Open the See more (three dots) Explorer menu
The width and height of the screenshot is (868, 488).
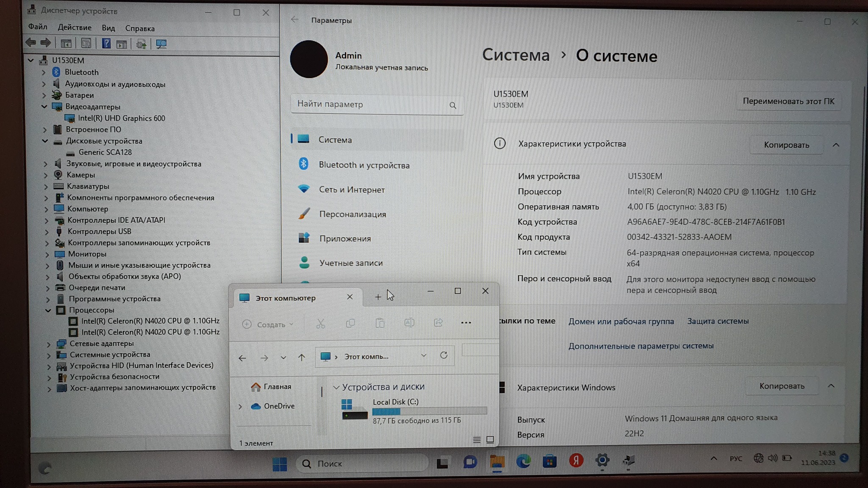point(466,323)
